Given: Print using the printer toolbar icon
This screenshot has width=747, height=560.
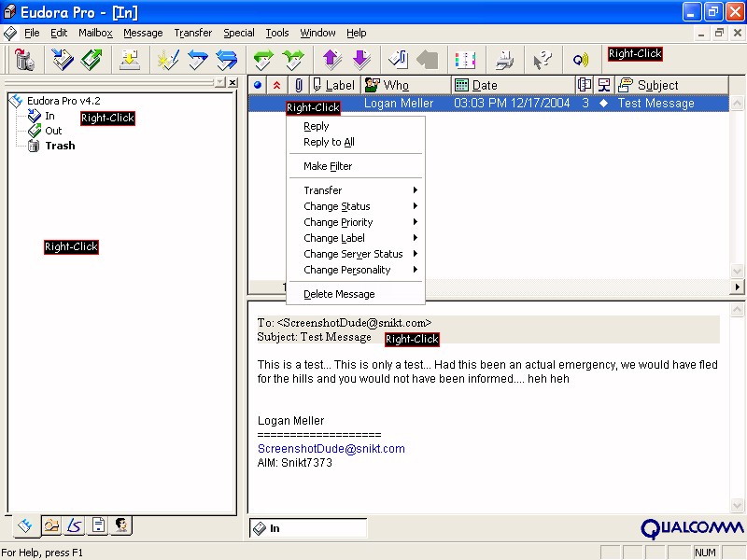Looking at the screenshot, I should (x=504, y=60).
